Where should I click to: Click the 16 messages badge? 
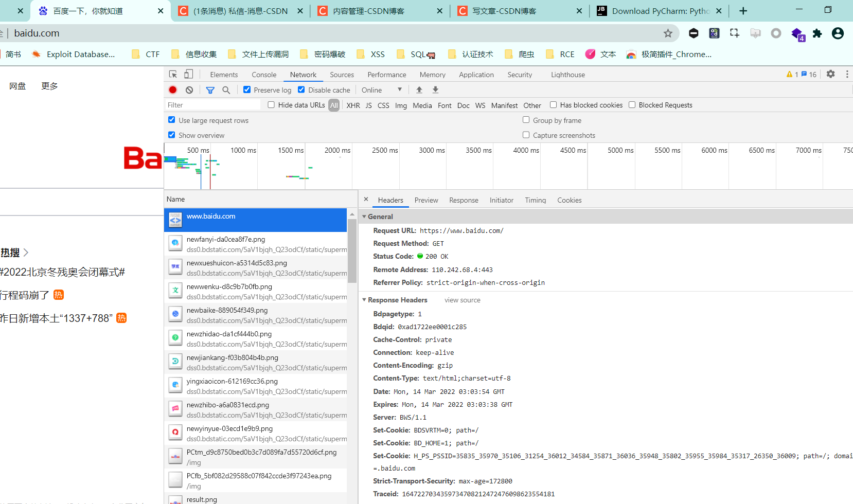click(x=809, y=75)
